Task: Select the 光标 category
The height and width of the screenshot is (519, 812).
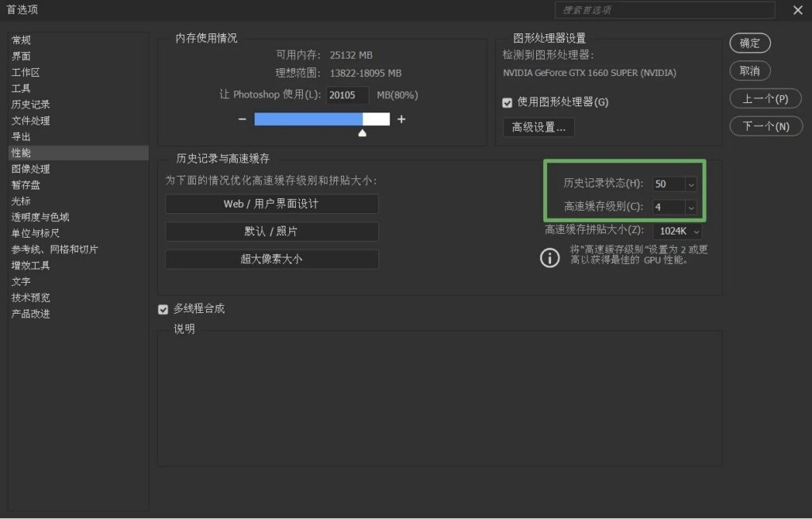Action: coord(21,200)
